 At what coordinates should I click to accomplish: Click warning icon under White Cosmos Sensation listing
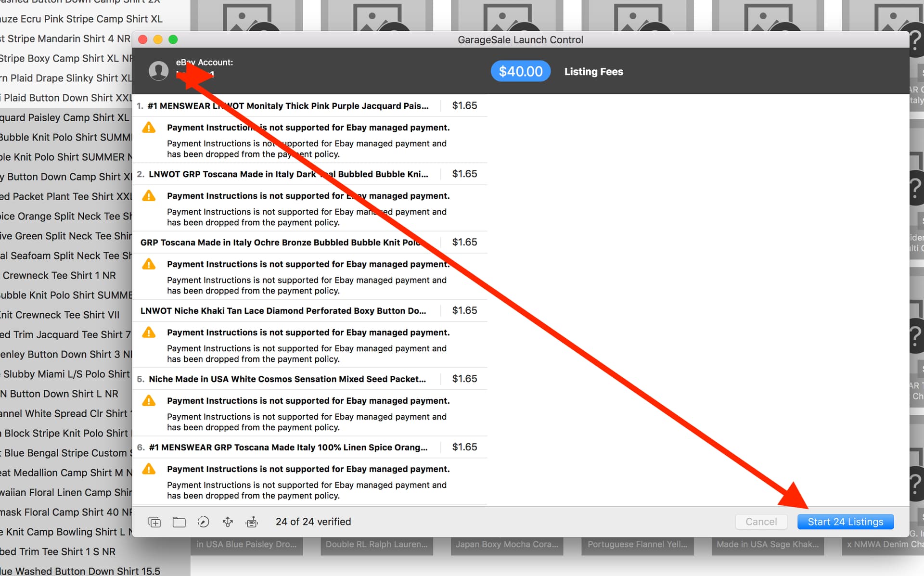tap(149, 401)
